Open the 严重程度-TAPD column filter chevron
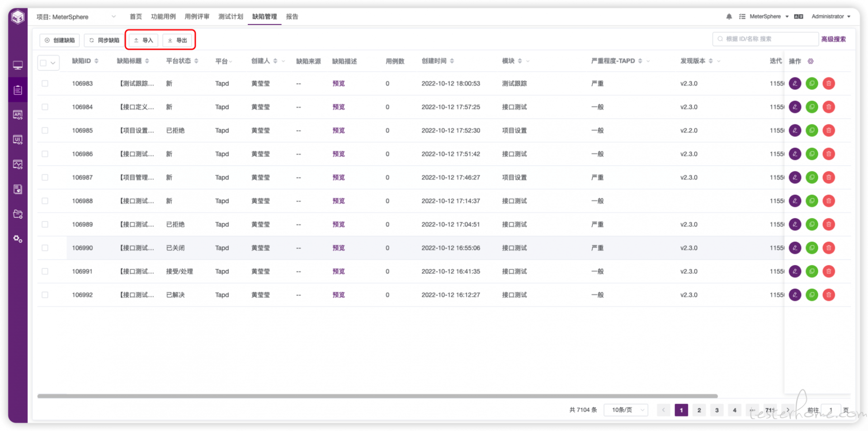868x431 pixels. click(x=648, y=61)
